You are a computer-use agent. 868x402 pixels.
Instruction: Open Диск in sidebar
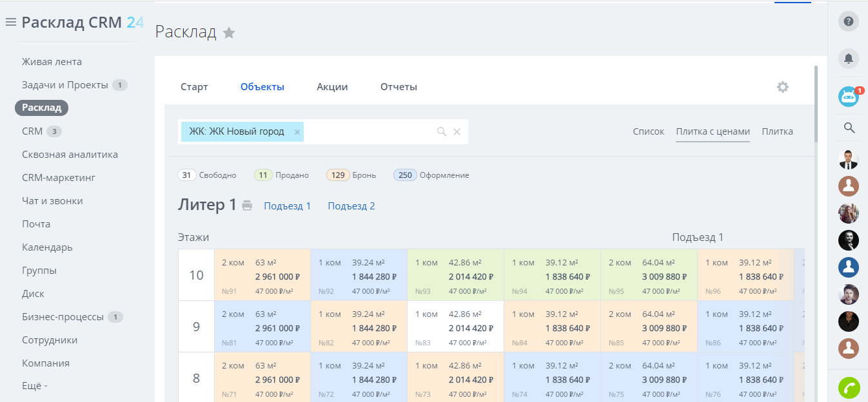tap(33, 294)
